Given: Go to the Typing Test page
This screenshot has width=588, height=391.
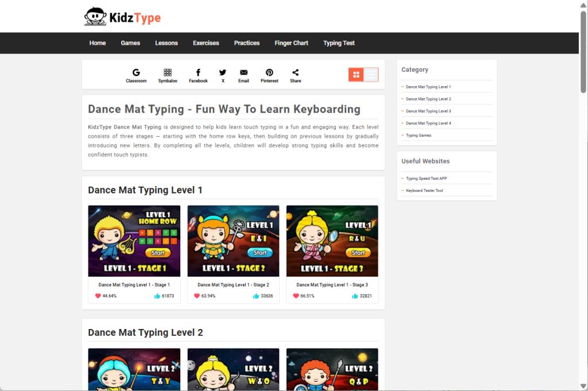Looking at the screenshot, I should (339, 43).
